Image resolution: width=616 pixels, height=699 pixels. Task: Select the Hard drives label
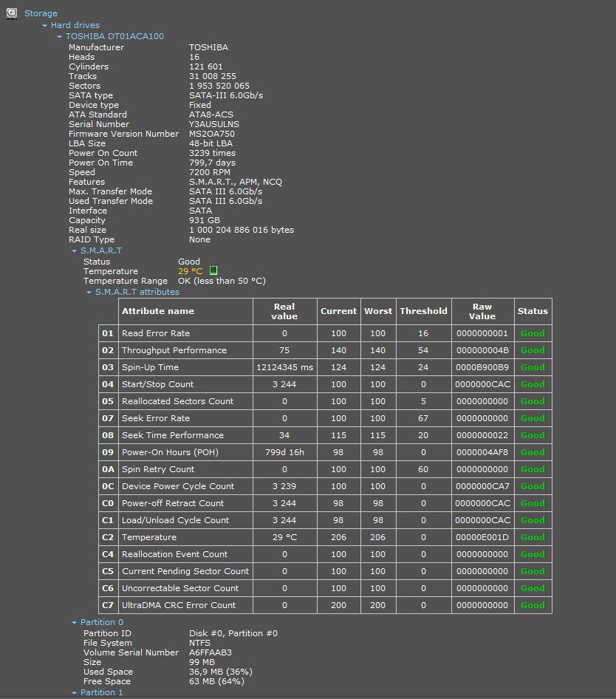pyautogui.click(x=75, y=25)
